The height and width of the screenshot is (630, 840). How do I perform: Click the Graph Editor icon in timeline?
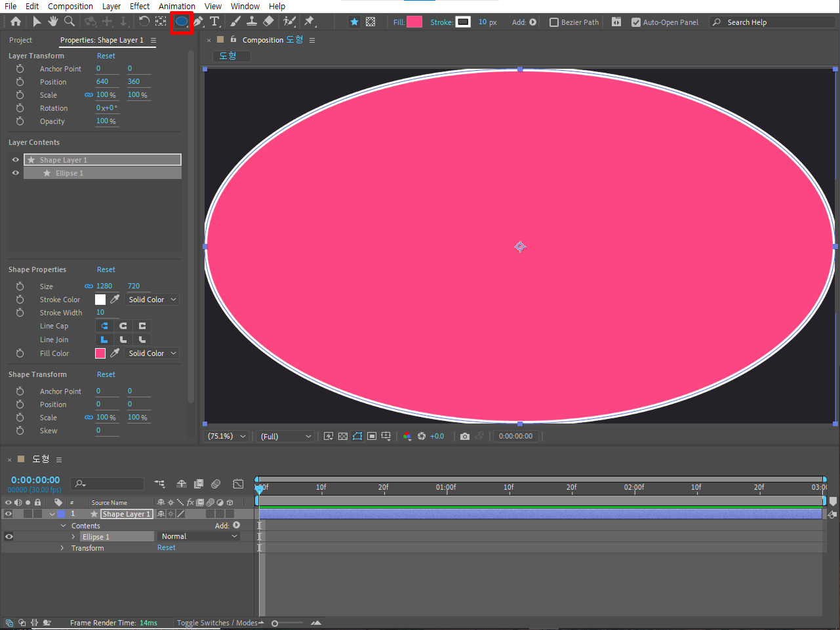(x=238, y=484)
